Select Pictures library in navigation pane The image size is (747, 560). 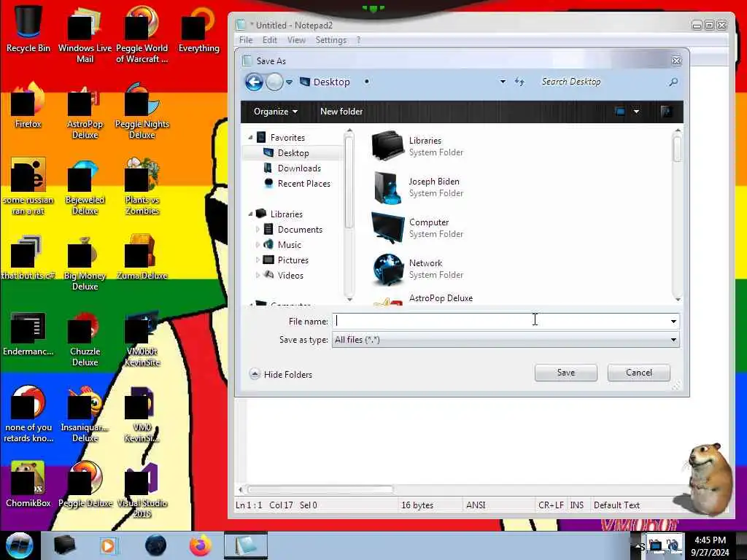(x=293, y=260)
